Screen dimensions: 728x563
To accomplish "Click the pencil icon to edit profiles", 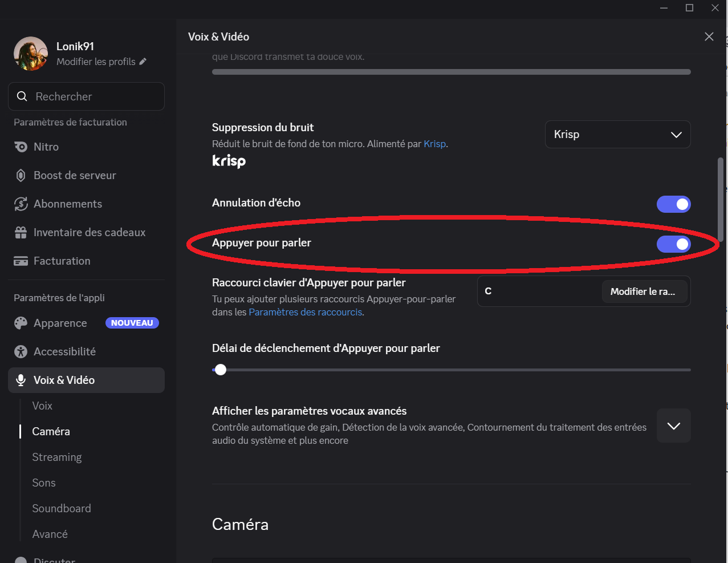I will [143, 62].
